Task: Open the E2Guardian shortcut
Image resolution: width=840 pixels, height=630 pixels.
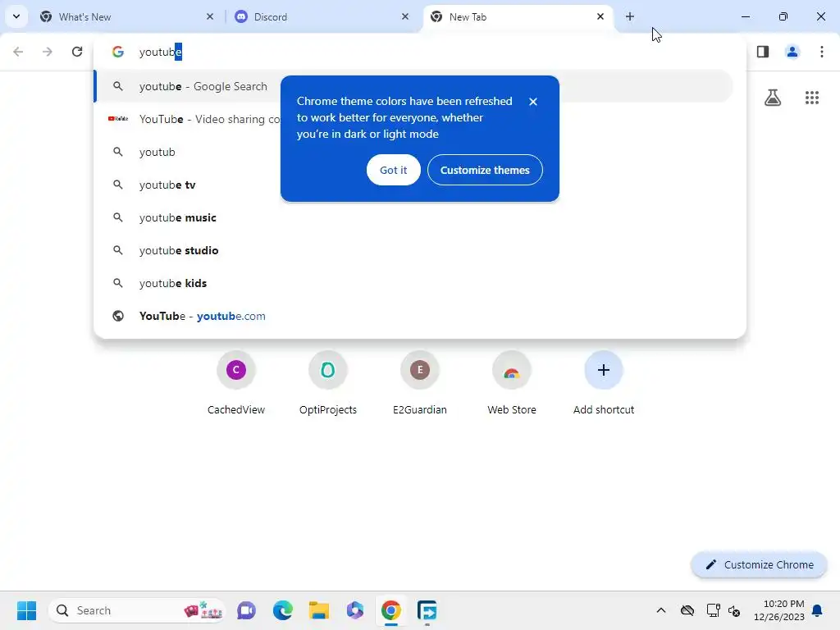Action: pos(420,384)
